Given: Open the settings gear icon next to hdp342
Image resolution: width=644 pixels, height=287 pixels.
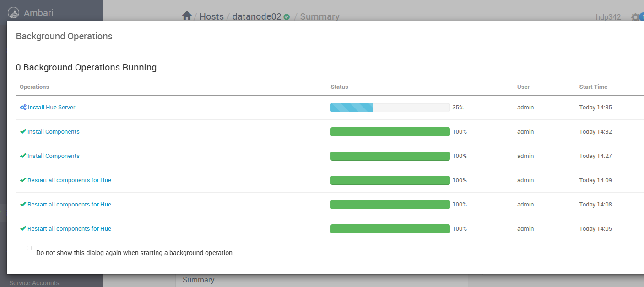Looking at the screenshot, I should coord(635,17).
